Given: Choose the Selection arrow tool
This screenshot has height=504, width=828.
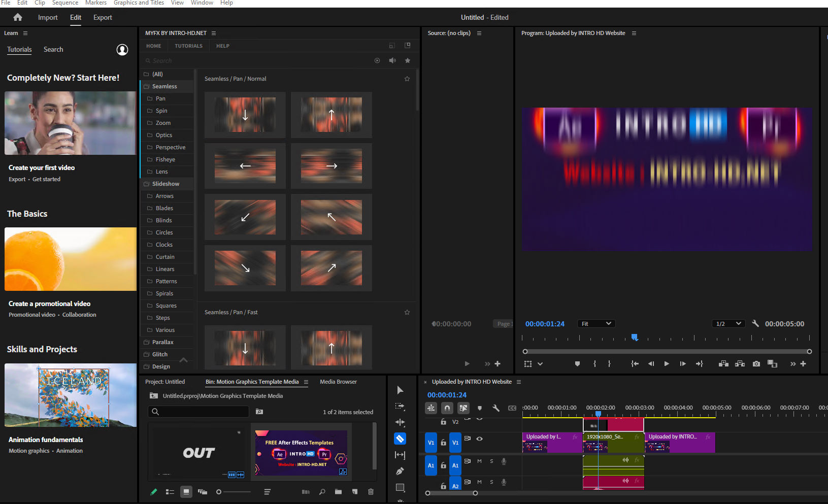Looking at the screenshot, I should pyautogui.click(x=400, y=390).
